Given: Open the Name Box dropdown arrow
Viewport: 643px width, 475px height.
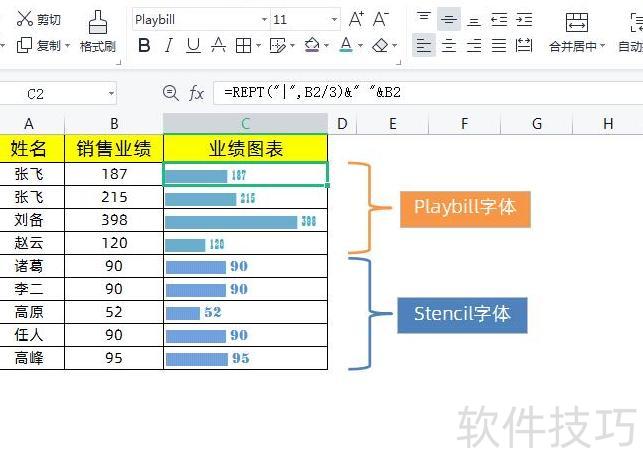Looking at the screenshot, I should click(111, 94).
